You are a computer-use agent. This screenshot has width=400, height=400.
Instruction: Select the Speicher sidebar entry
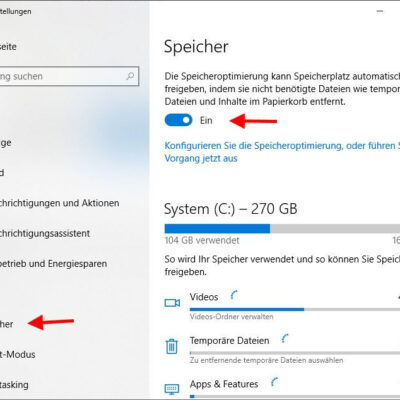pos(7,324)
